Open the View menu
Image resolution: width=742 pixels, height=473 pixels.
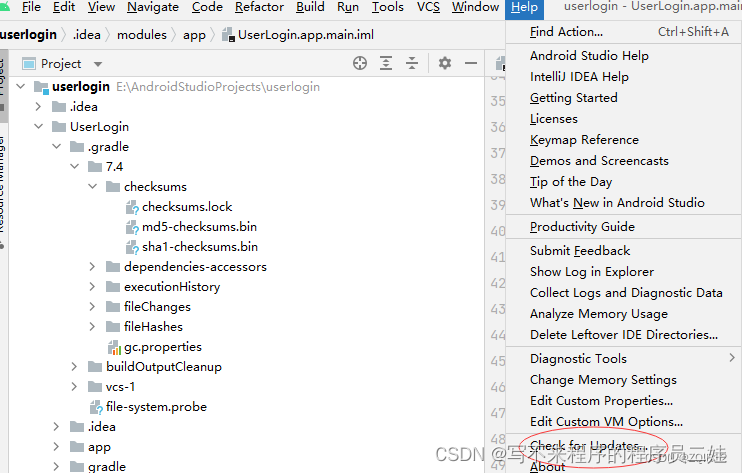(101, 7)
